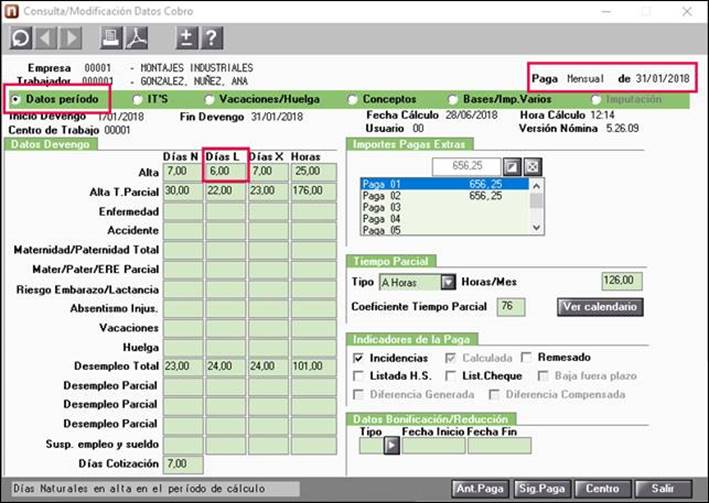Click Alta T.Parcial Días L 22,00
This screenshot has height=503, width=709.
pos(226,191)
